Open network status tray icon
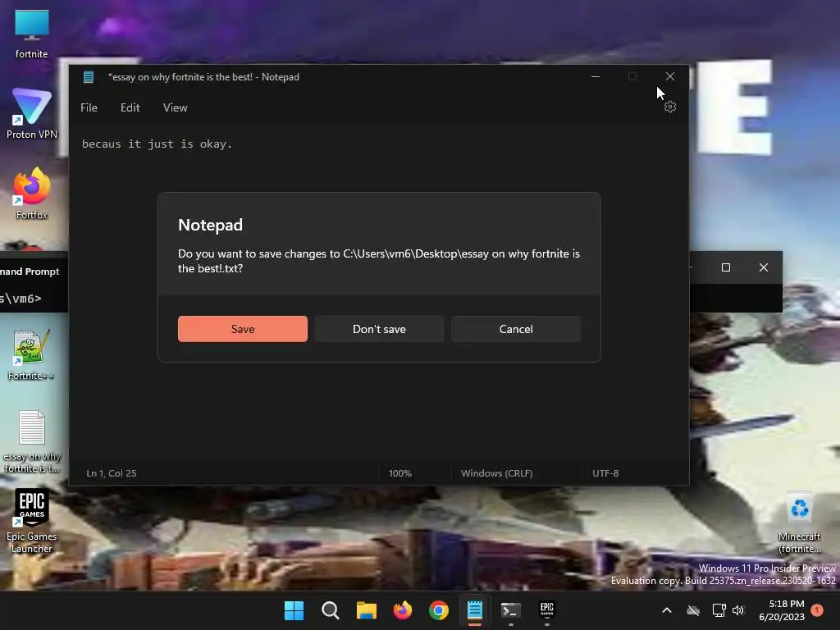This screenshot has height=630, width=840. (719, 610)
